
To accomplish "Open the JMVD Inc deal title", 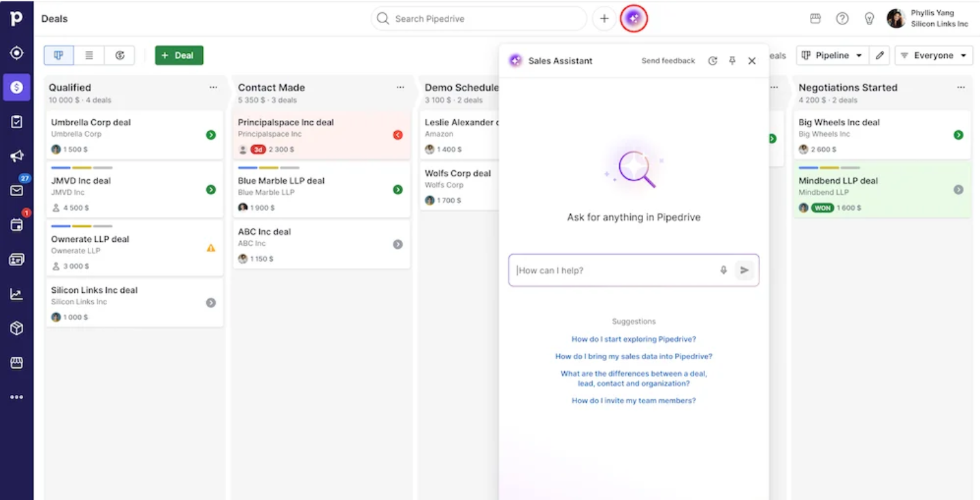I will pyautogui.click(x=81, y=181).
